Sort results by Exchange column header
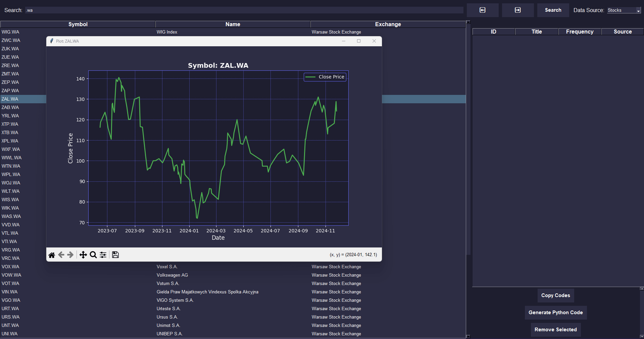Viewport: 644px width, 339px height. click(388, 24)
